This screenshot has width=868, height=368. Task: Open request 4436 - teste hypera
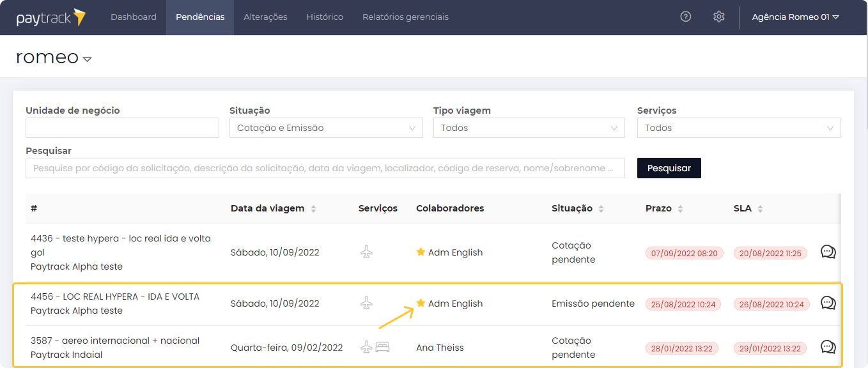[121, 245]
